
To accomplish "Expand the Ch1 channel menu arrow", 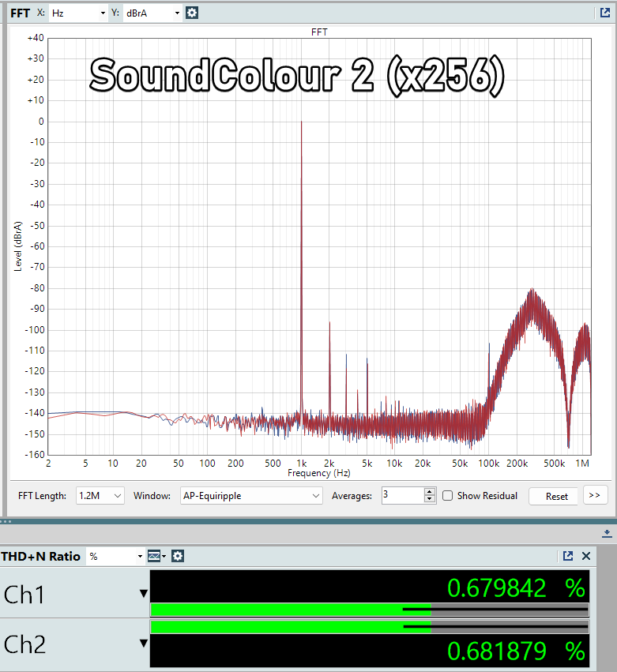I will pyautogui.click(x=143, y=594).
